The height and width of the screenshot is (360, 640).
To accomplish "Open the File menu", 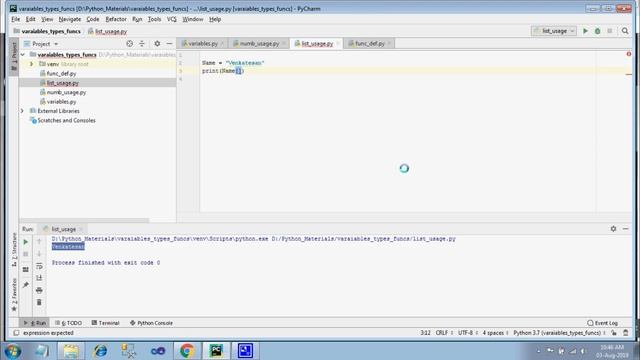I will tap(16, 19).
